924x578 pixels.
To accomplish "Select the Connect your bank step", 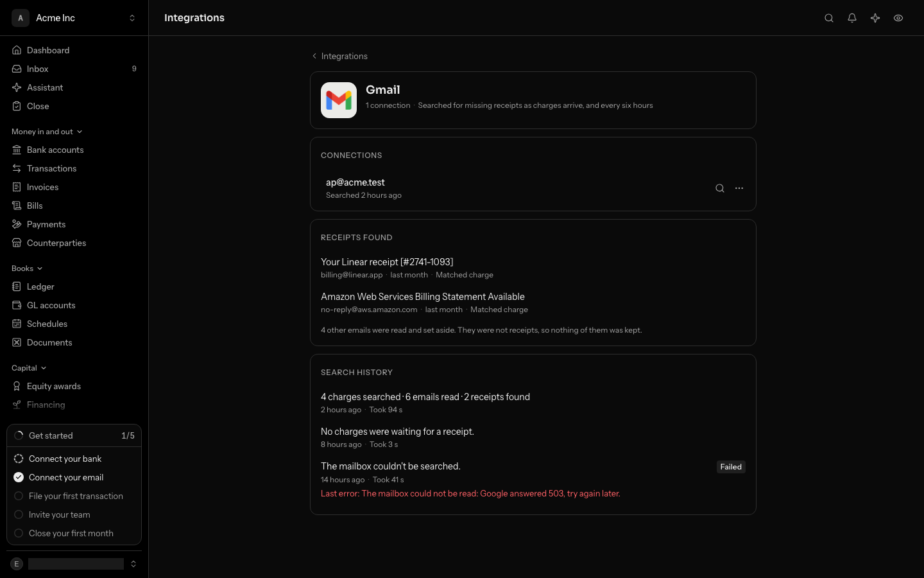I will 74,459.
